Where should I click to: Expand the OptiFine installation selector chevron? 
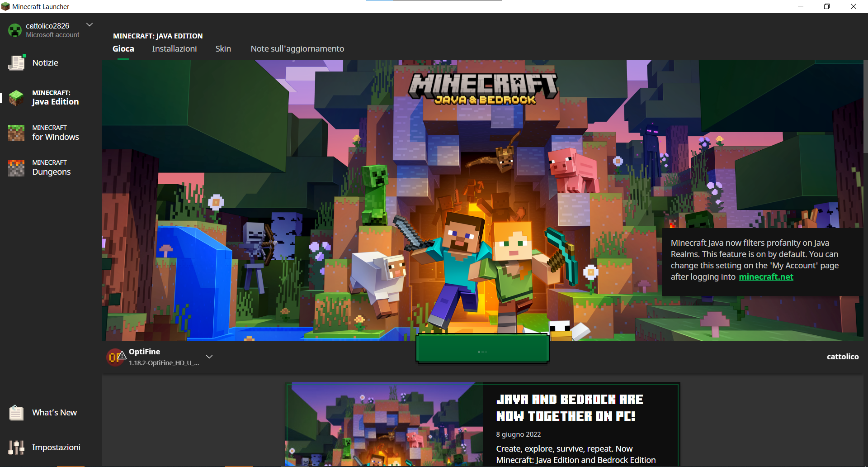pyautogui.click(x=209, y=357)
